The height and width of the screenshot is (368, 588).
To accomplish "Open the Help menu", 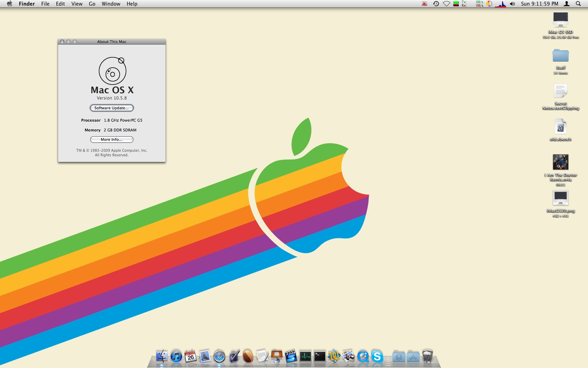I will 132,4.
